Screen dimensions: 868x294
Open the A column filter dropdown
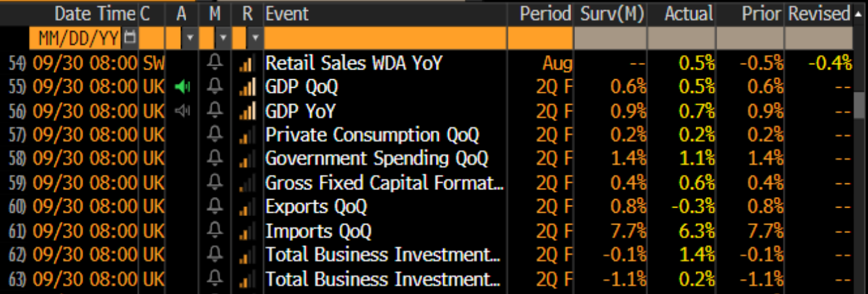click(189, 39)
